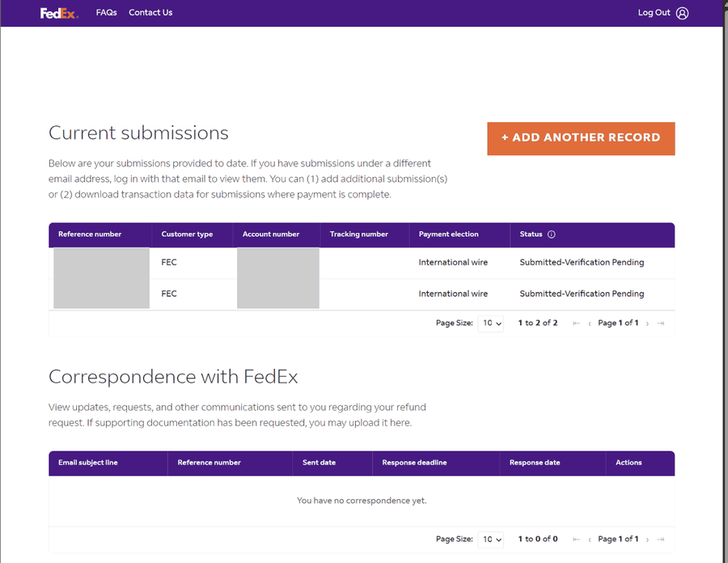Click the Actions column header
Screen dimensions: 728x563
tap(629, 463)
